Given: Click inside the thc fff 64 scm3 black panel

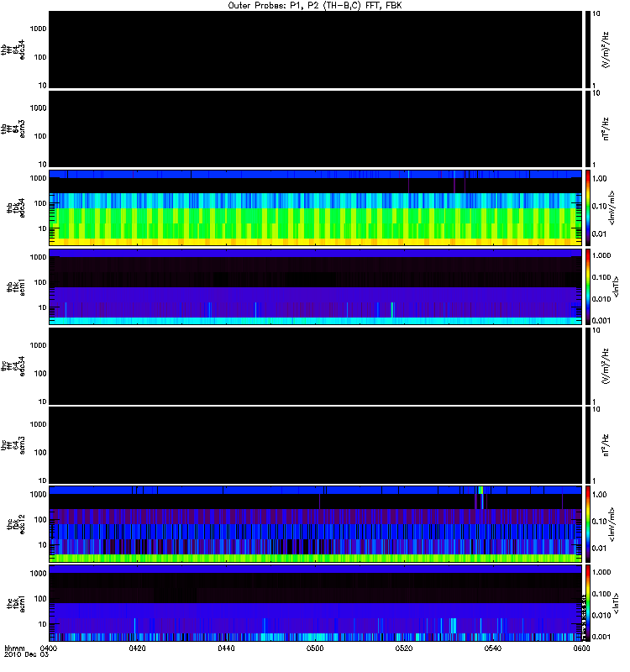Looking at the screenshot, I should 315,445.
